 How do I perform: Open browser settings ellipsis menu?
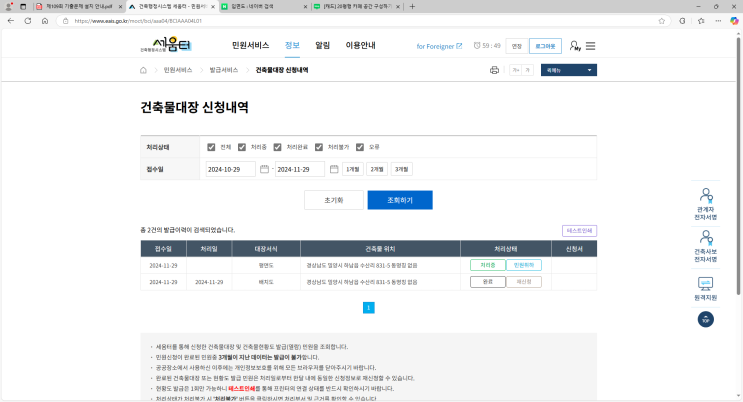point(718,21)
